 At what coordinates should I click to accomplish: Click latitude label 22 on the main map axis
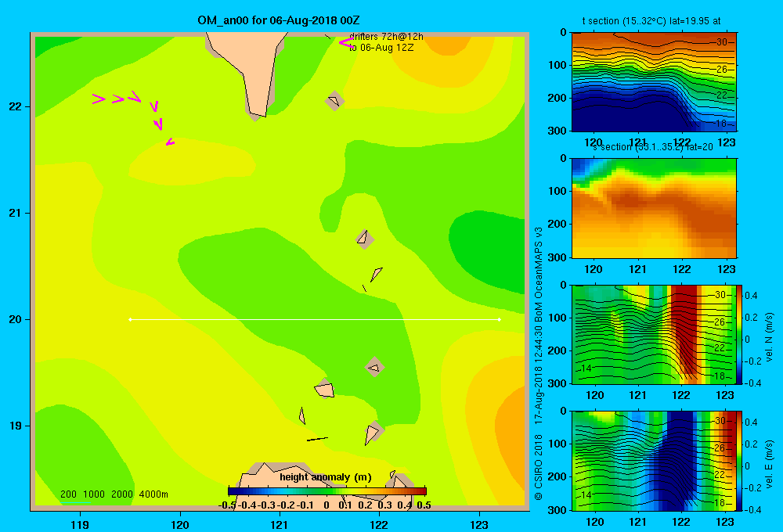click(16, 106)
